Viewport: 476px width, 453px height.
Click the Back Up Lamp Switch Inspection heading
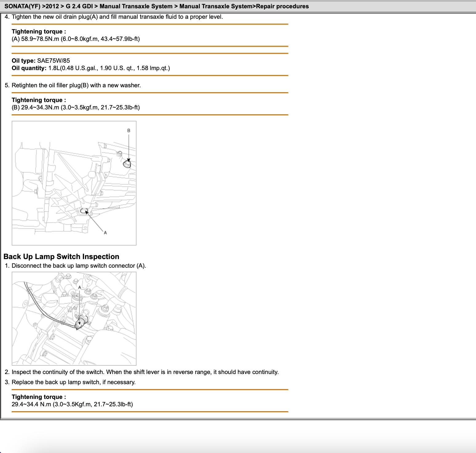[x=61, y=257]
